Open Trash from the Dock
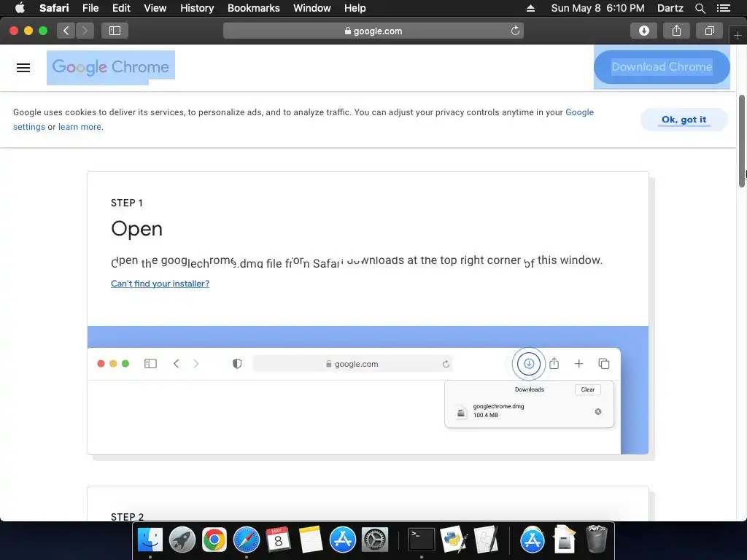 point(597,540)
